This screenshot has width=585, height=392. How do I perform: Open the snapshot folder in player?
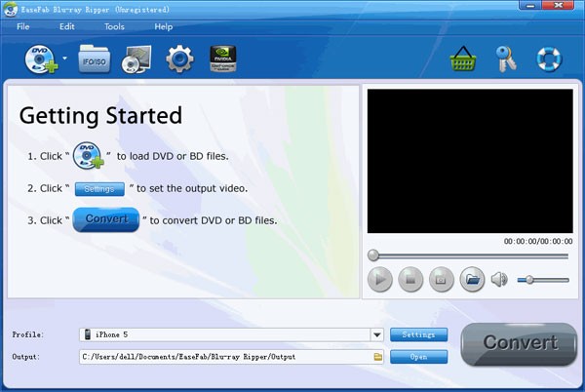[x=472, y=280]
